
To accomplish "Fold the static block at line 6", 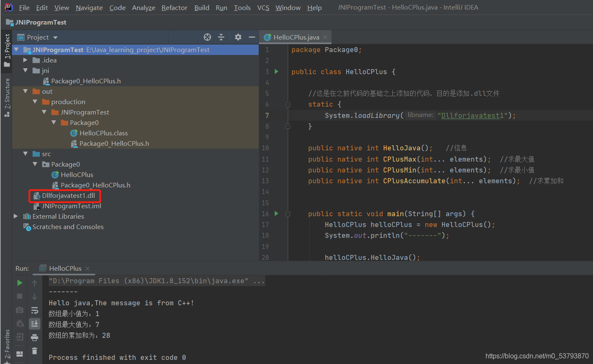I will click(288, 105).
